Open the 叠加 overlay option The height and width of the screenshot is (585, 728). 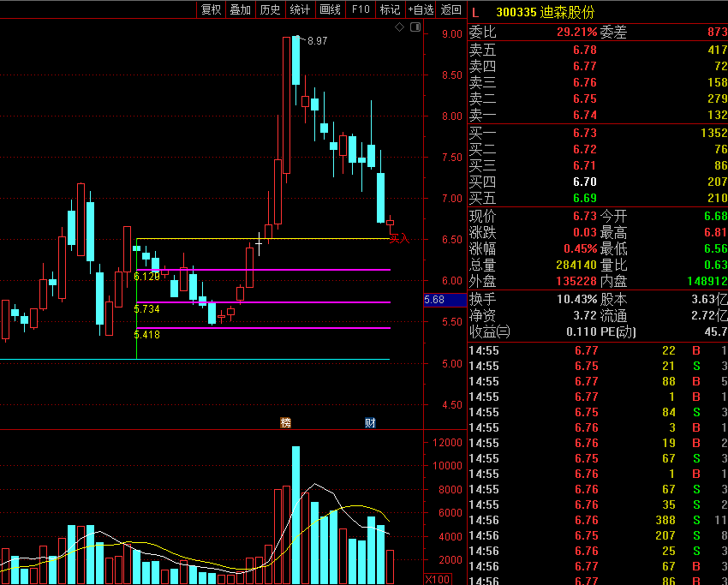click(241, 9)
